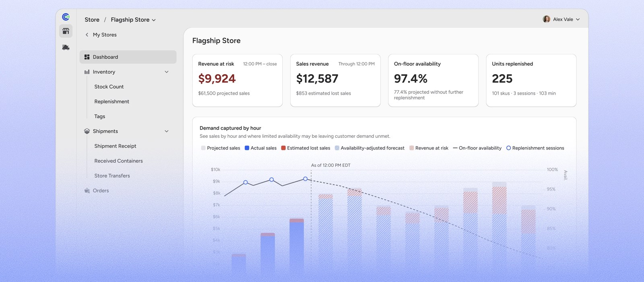Click the 'Units replenished' card title
The image size is (644, 282).
click(512, 64)
